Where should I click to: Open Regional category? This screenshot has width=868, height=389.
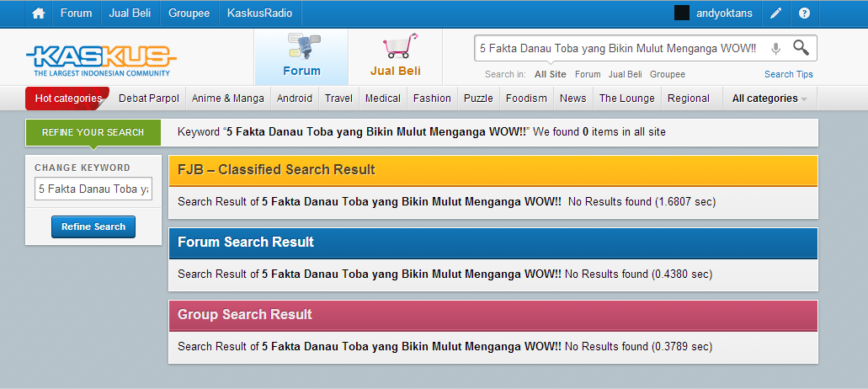point(688,99)
